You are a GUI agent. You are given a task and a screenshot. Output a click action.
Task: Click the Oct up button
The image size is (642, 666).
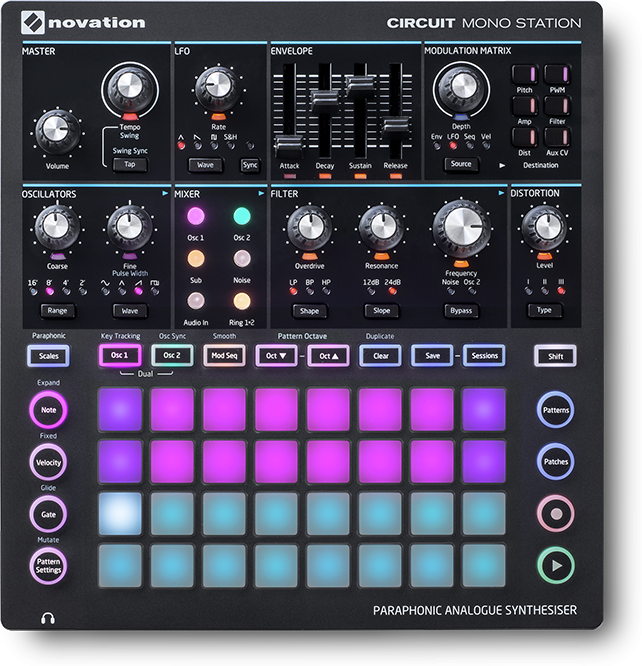(328, 356)
